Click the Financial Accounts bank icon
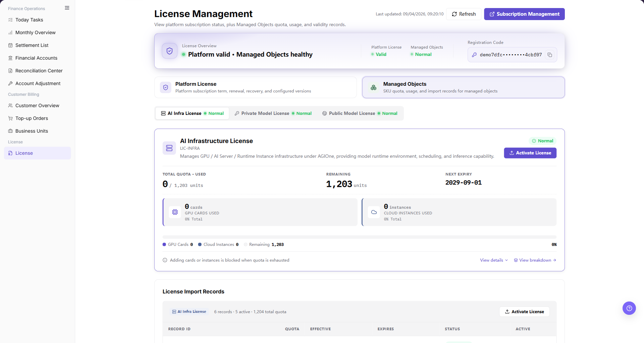Image resolution: width=644 pixels, height=343 pixels. (10, 58)
